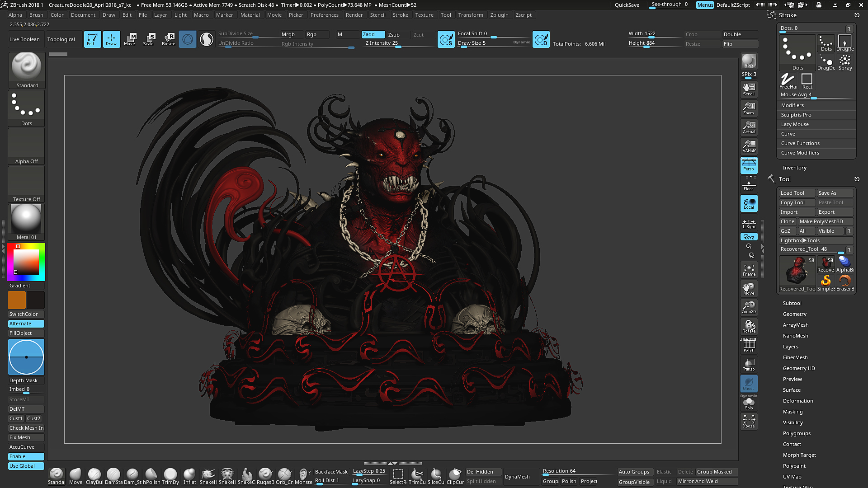Set canvas to Actual size
The width and height of the screenshot is (868, 488).
point(749,127)
